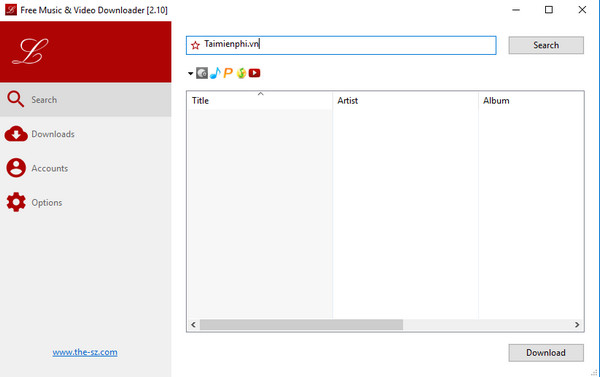Click the red star favorite icon
This screenshot has width=600, height=377.
tap(195, 45)
